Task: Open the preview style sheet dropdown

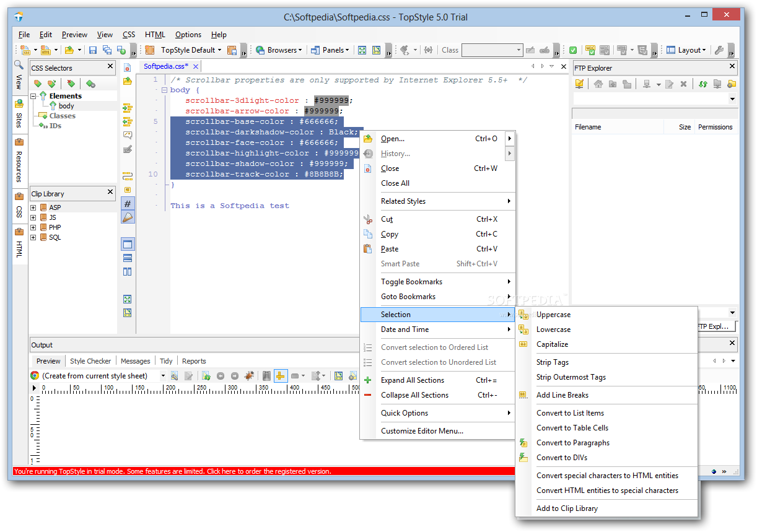Action: click(163, 376)
